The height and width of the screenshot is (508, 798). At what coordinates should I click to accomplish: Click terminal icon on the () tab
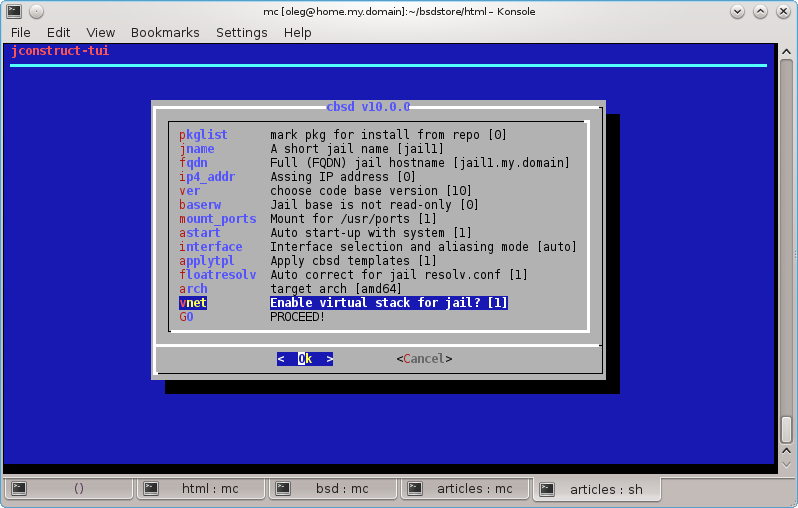coord(19,489)
